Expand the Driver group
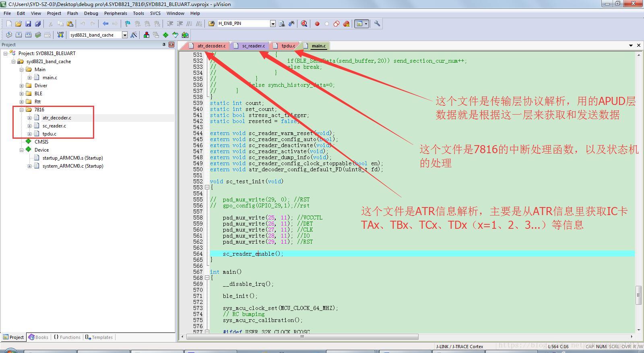Screen dimensions: 644x353 tap(22, 86)
